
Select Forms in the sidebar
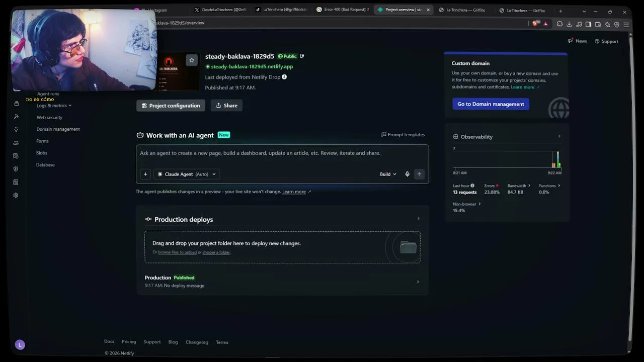click(42, 141)
